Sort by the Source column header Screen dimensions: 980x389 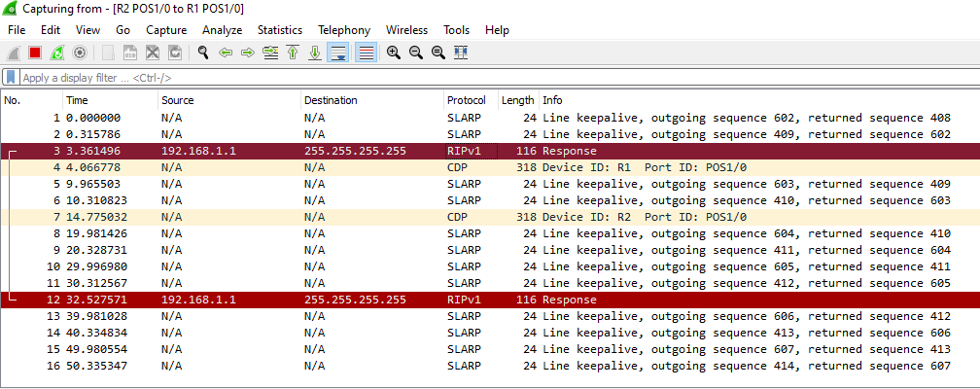tap(228, 100)
